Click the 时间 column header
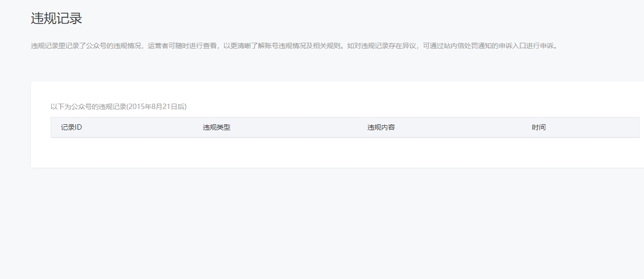This screenshot has width=644, height=279. (x=538, y=127)
